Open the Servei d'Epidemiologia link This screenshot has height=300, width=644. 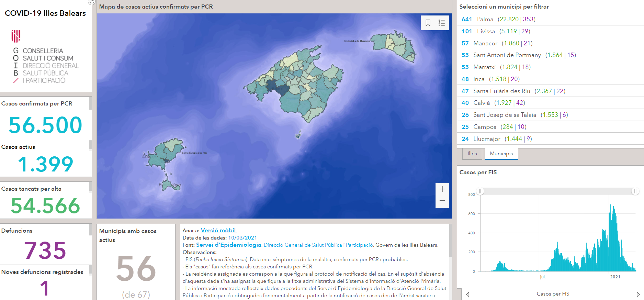pos(228,245)
